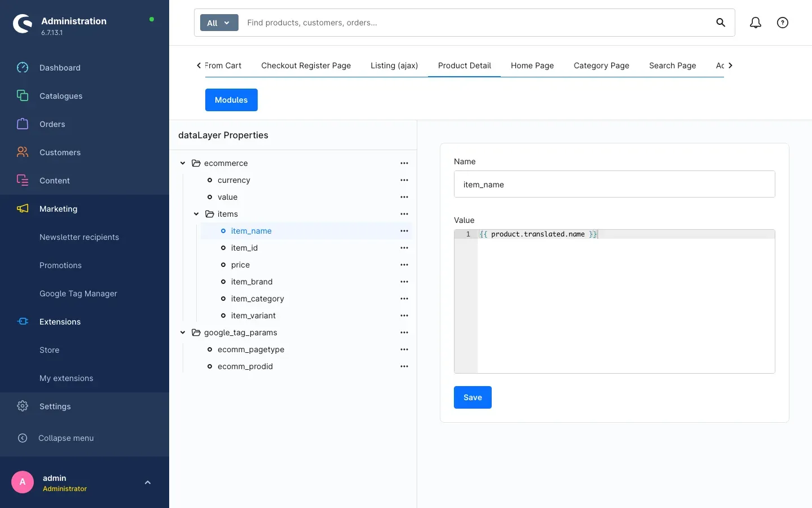Open context menu for ecomm_pagetype row
Image resolution: width=812 pixels, height=508 pixels.
pos(404,349)
